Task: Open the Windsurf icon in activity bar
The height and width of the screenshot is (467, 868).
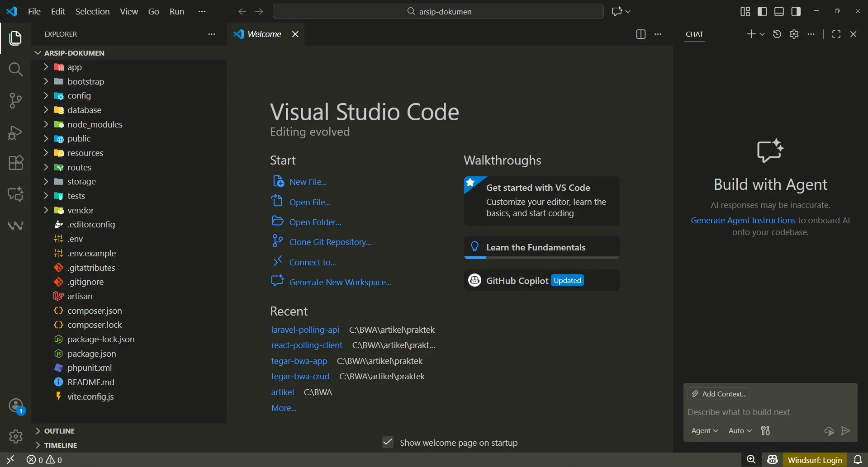Action: pyautogui.click(x=15, y=225)
